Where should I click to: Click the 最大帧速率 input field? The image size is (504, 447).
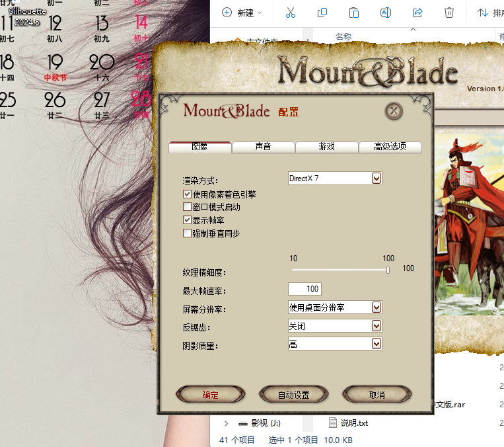pyautogui.click(x=305, y=289)
